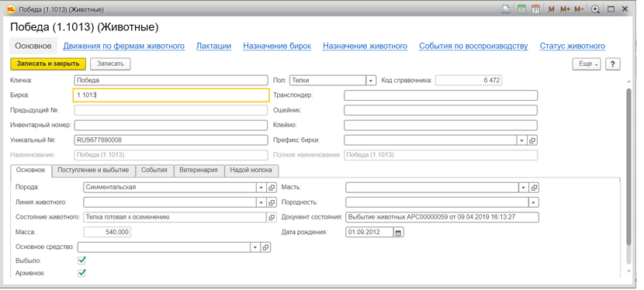Switch to the Ветеринария tab
The image size is (644, 290).
199,170
